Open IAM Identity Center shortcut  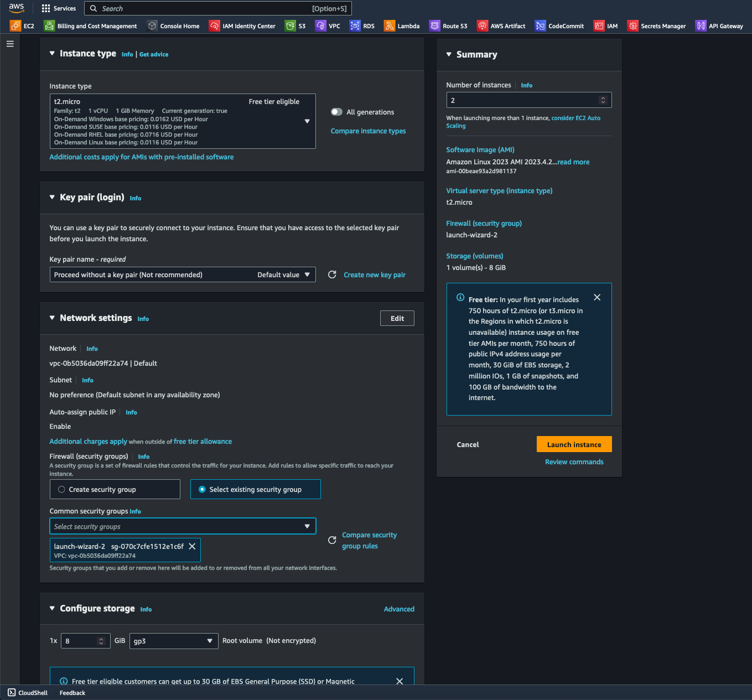242,26
